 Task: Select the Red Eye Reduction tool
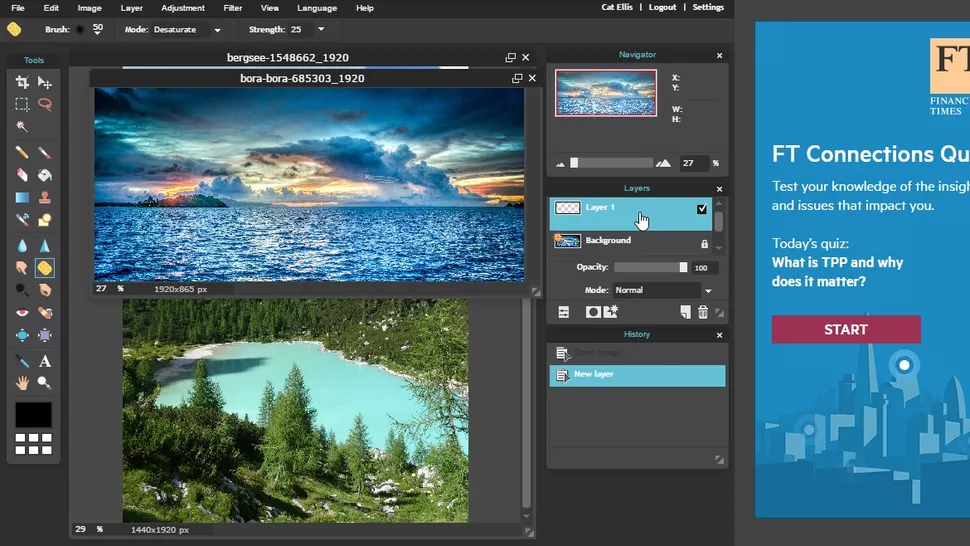(x=22, y=313)
